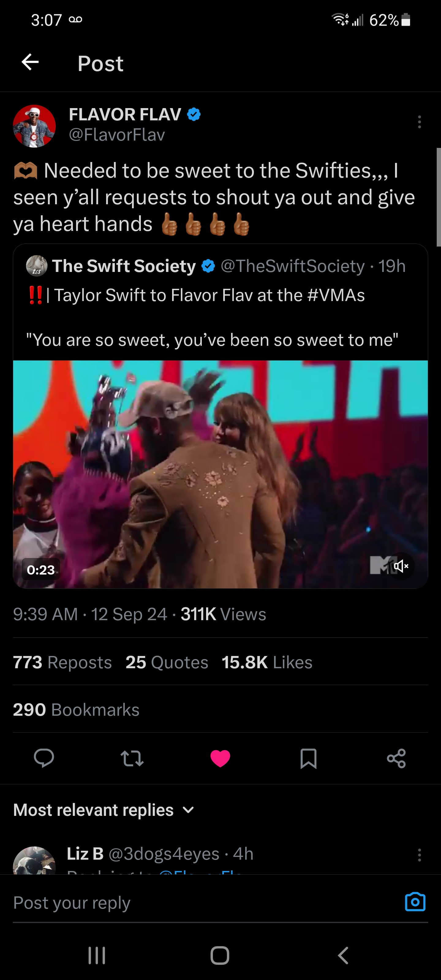Image resolution: width=441 pixels, height=980 pixels.
Task: Unlike the post via the pink heart
Action: [x=220, y=758]
